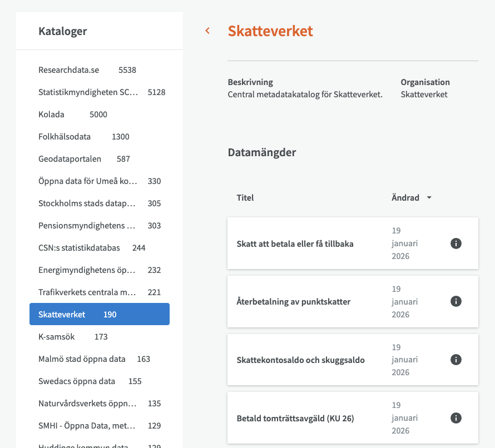The height and width of the screenshot is (448, 495).
Task: Open the Kolada catalog
Action: point(52,115)
